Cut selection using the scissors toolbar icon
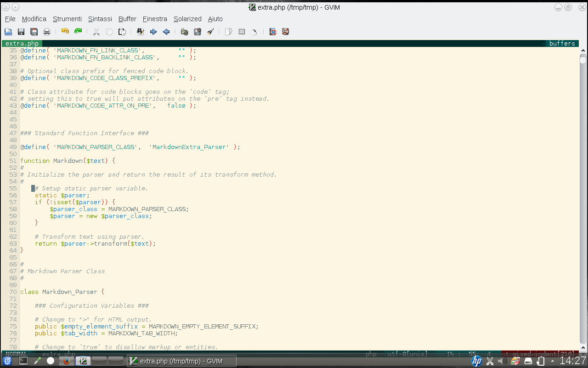This screenshot has height=368, width=588. (96, 32)
